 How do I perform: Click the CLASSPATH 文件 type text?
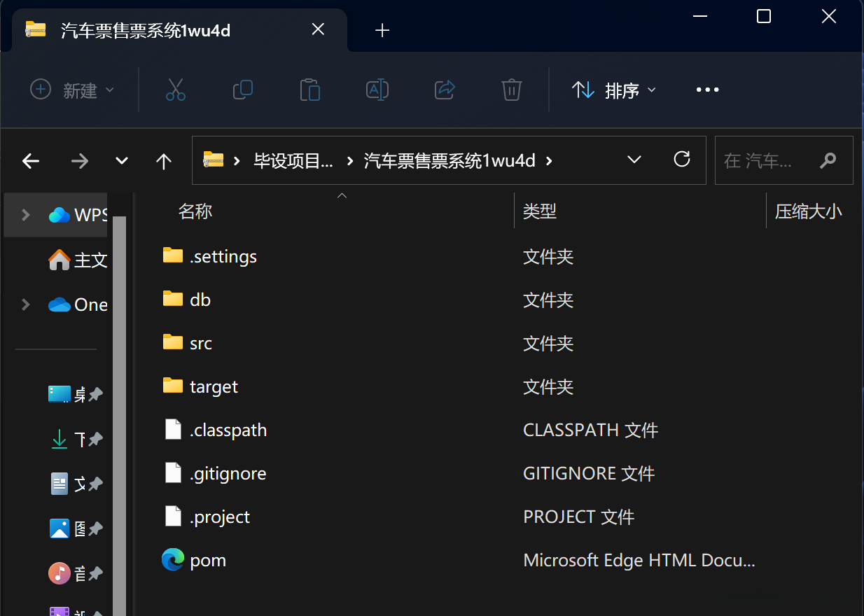pos(591,430)
